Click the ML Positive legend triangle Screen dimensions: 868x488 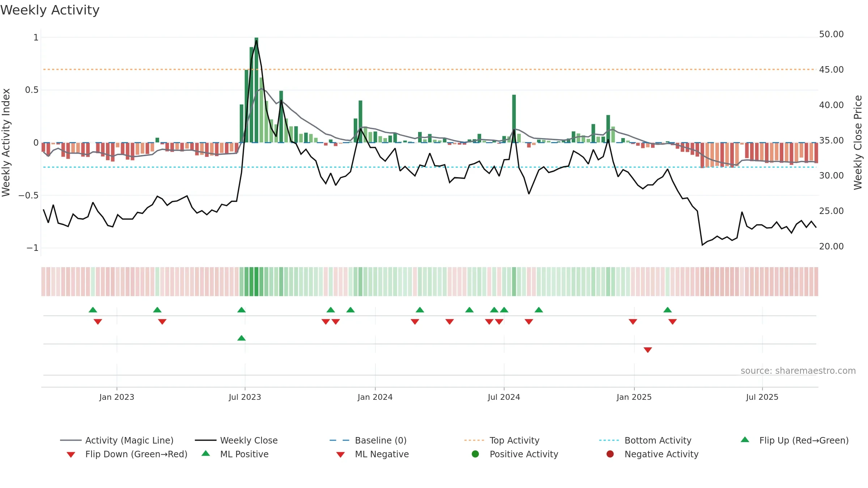206,453
